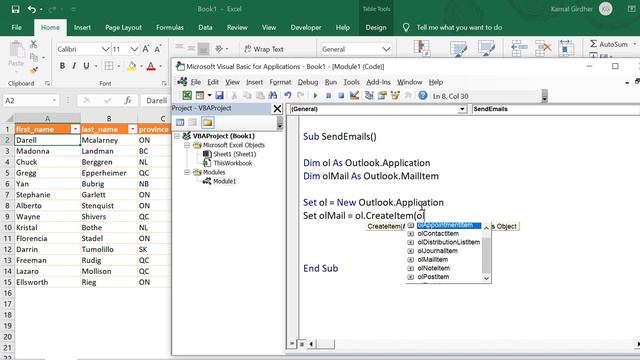Open the Debug menu in VBA editor
The width and height of the screenshot is (640, 360).
point(308,82)
